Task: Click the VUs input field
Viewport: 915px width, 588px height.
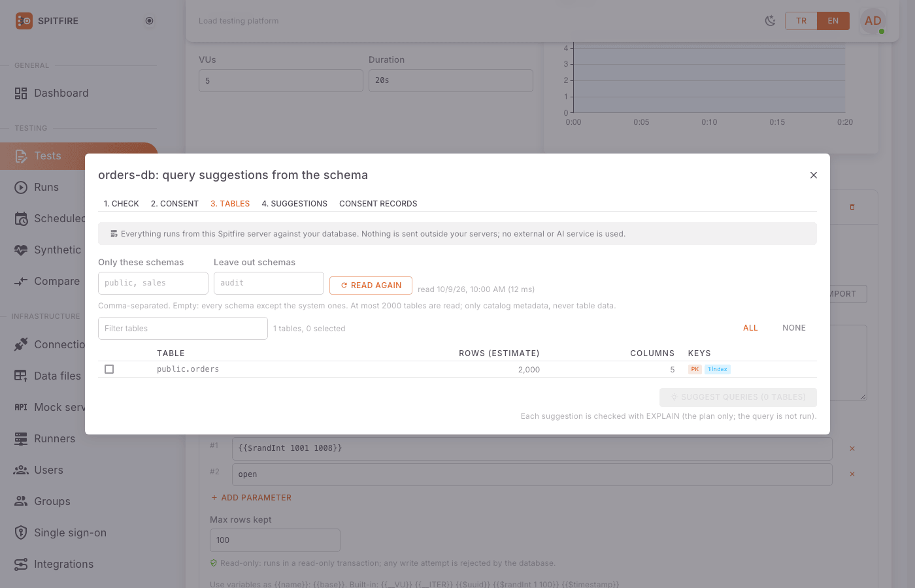Action: pos(281,81)
